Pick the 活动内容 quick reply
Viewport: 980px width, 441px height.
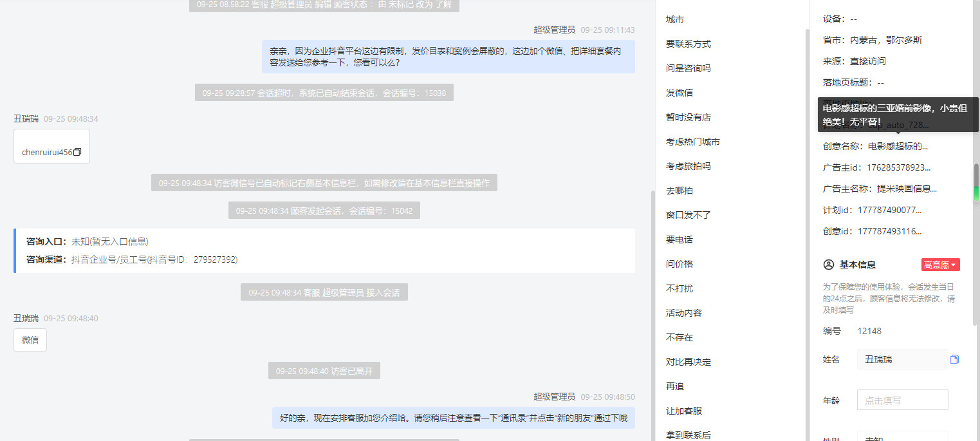(x=684, y=313)
